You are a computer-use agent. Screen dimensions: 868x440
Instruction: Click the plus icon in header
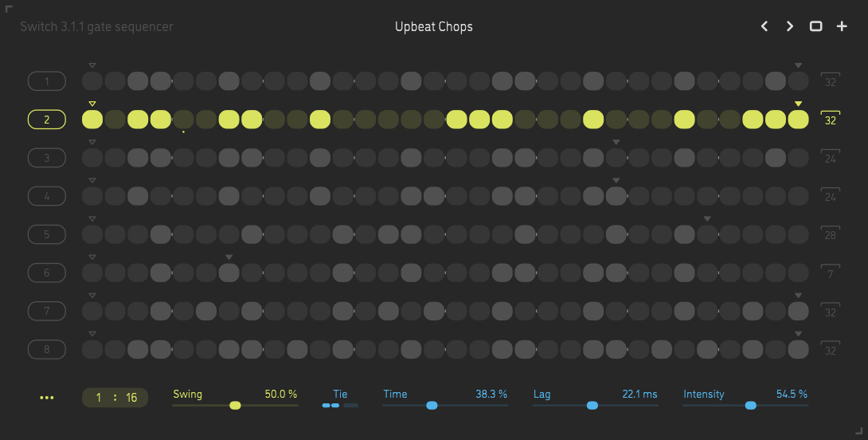click(x=842, y=26)
